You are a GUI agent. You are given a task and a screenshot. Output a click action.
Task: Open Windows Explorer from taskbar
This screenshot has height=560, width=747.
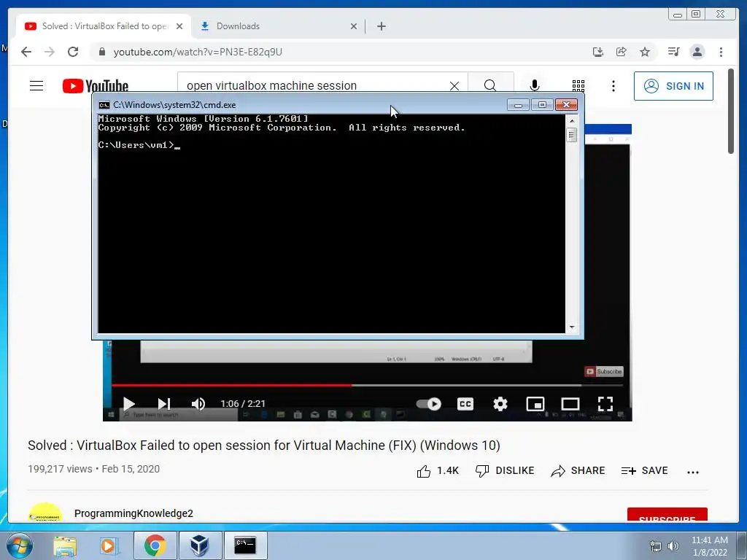(65, 545)
